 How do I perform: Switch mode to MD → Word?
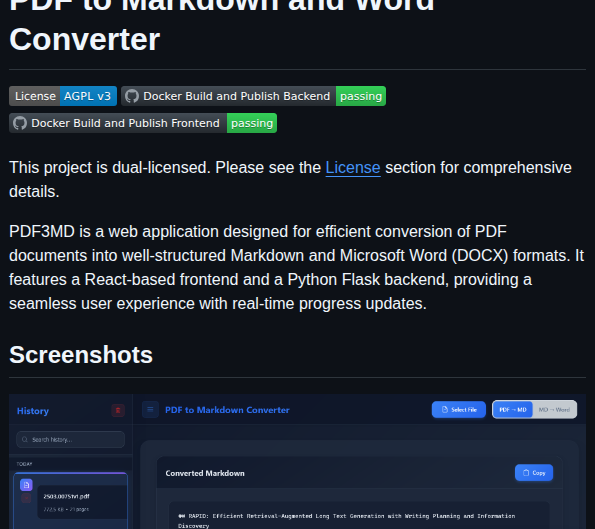[x=554, y=409]
